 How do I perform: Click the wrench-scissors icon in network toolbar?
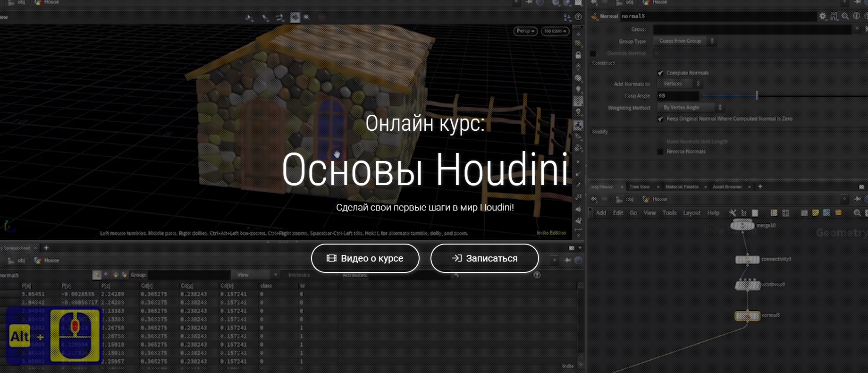pyautogui.click(x=733, y=213)
